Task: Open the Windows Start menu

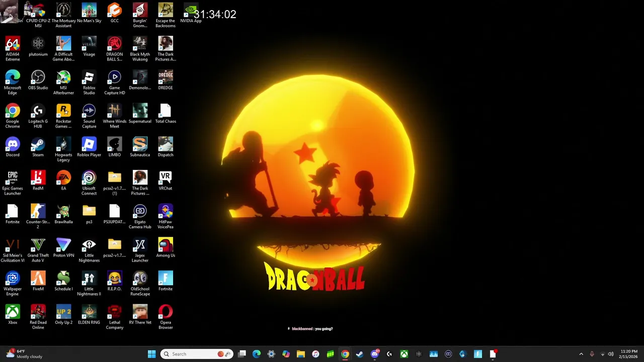Action: tap(151, 354)
